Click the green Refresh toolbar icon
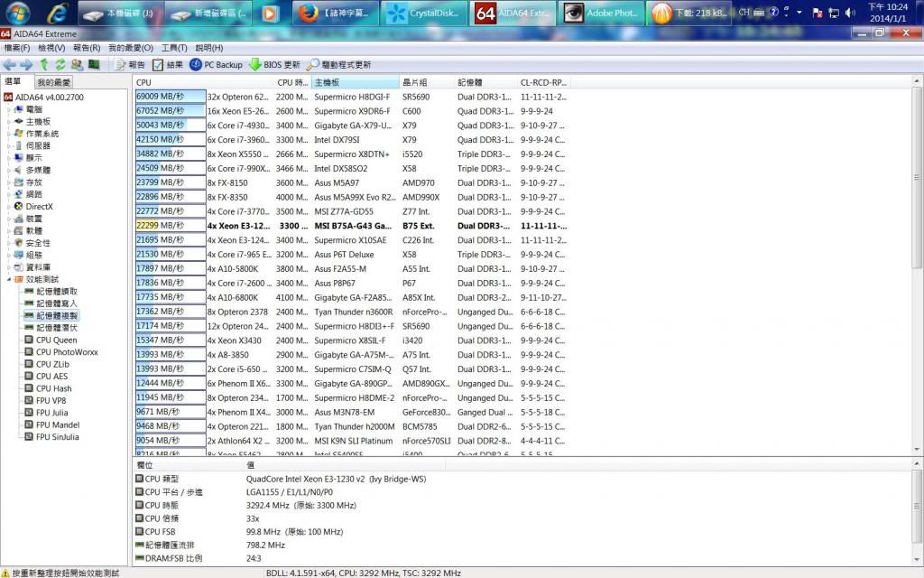Image resolution: width=924 pixels, height=578 pixels. 60,65
